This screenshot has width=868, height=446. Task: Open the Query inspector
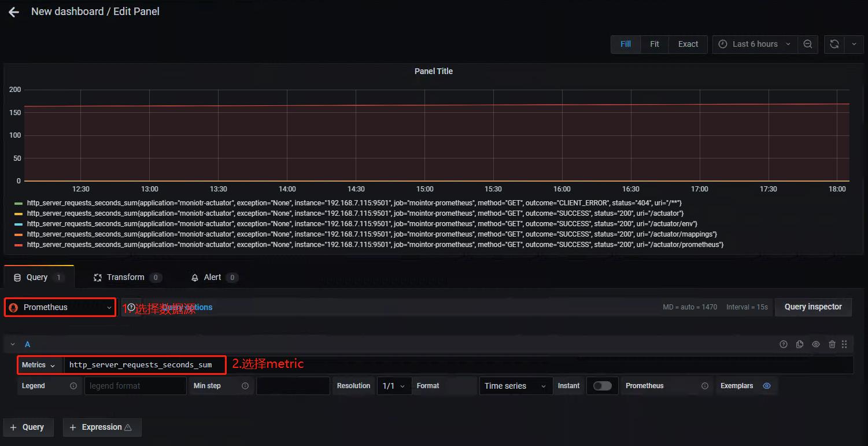(813, 307)
